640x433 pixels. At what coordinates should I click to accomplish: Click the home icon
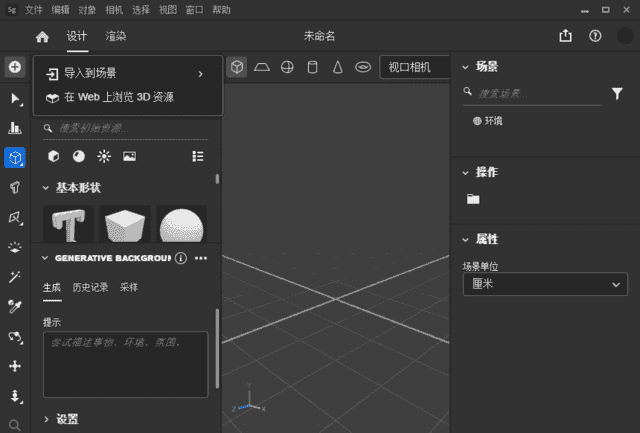pos(42,37)
